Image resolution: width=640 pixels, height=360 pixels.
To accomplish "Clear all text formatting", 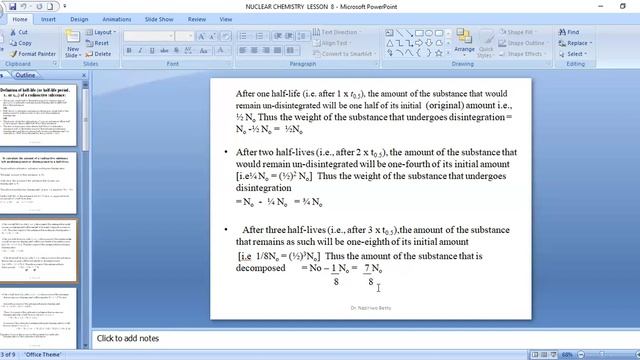I will 226,36.
